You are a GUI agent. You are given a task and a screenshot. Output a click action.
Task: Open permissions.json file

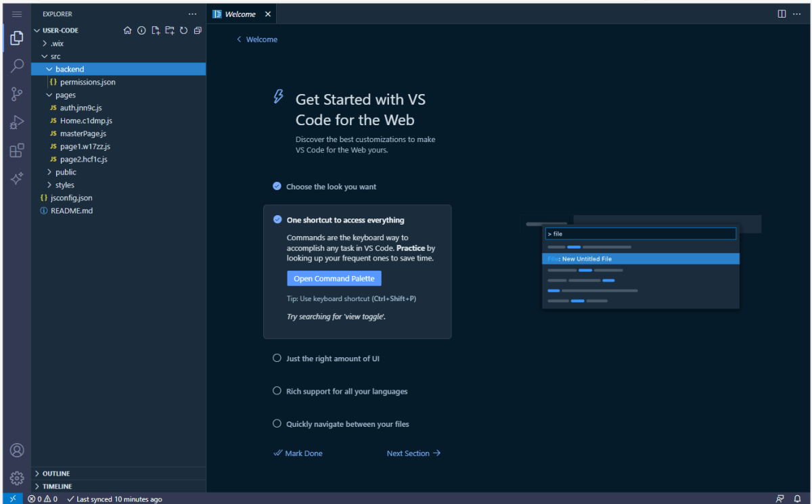pos(118,82)
